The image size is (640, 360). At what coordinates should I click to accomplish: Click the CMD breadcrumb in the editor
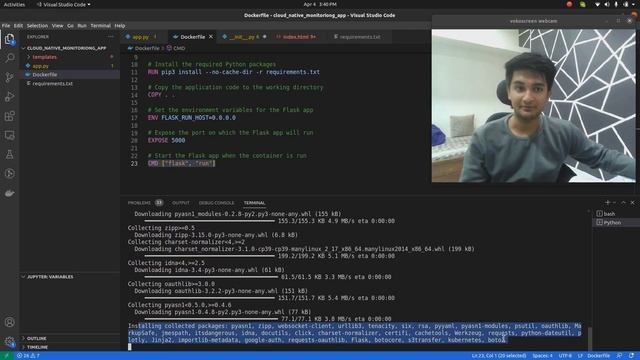[176, 48]
